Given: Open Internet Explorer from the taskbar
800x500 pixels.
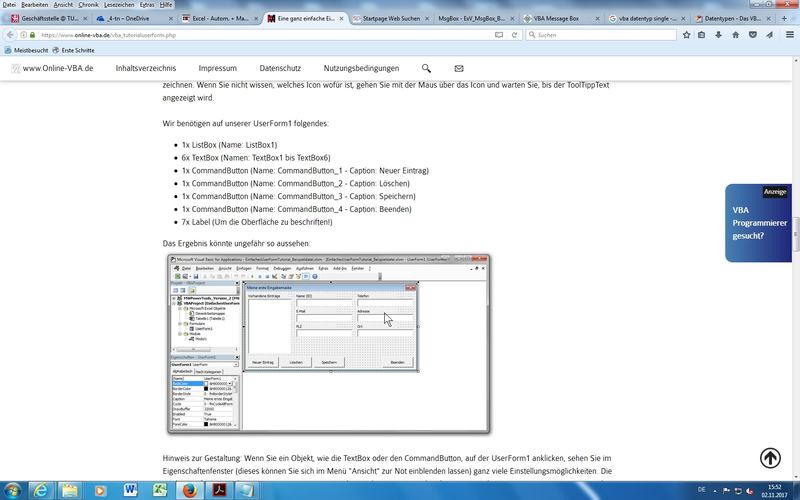Looking at the screenshot, I should coord(41,490).
